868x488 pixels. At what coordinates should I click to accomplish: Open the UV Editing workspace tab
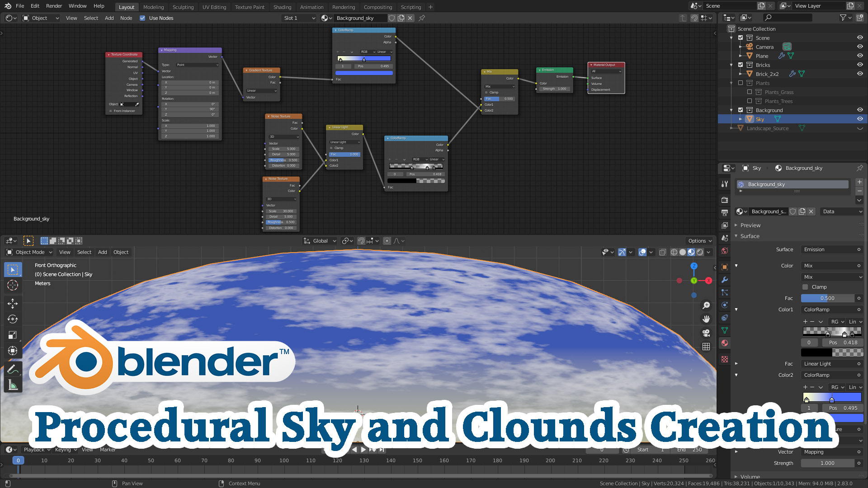214,7
